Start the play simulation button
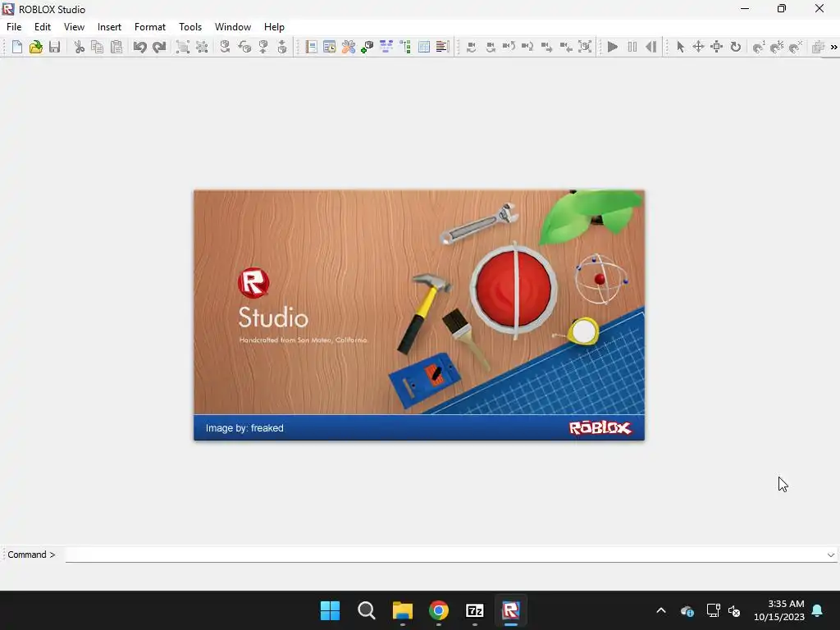The image size is (840, 630). [x=613, y=47]
